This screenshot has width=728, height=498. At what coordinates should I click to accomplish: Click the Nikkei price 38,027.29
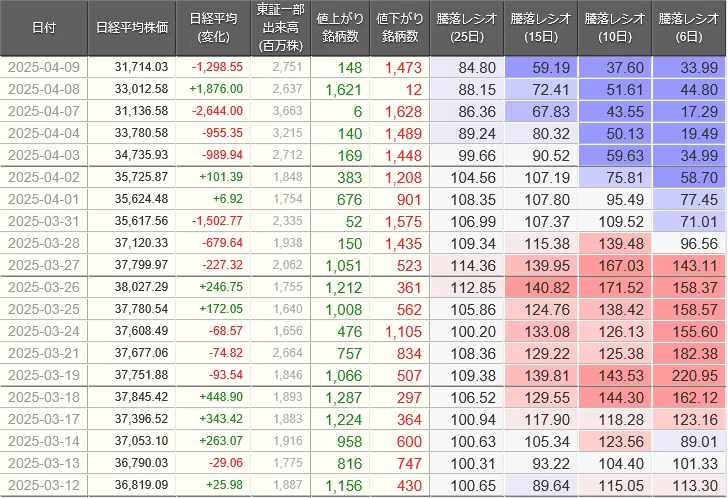point(141,287)
